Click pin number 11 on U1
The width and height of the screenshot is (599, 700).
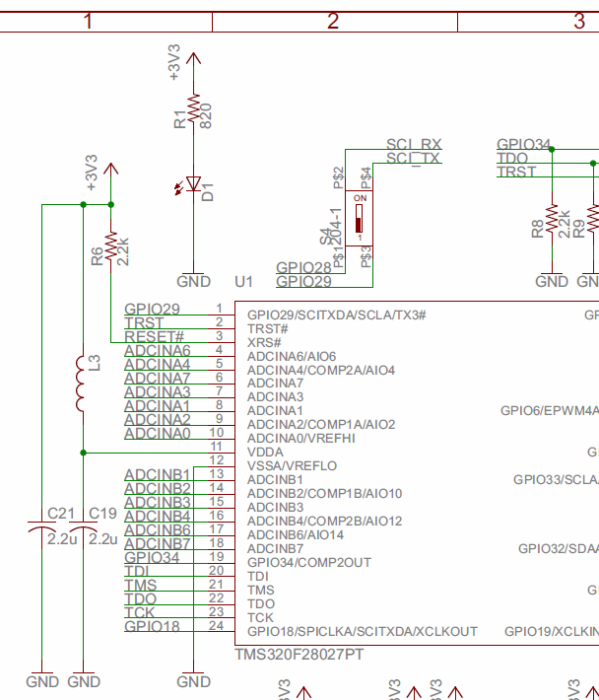point(217,446)
